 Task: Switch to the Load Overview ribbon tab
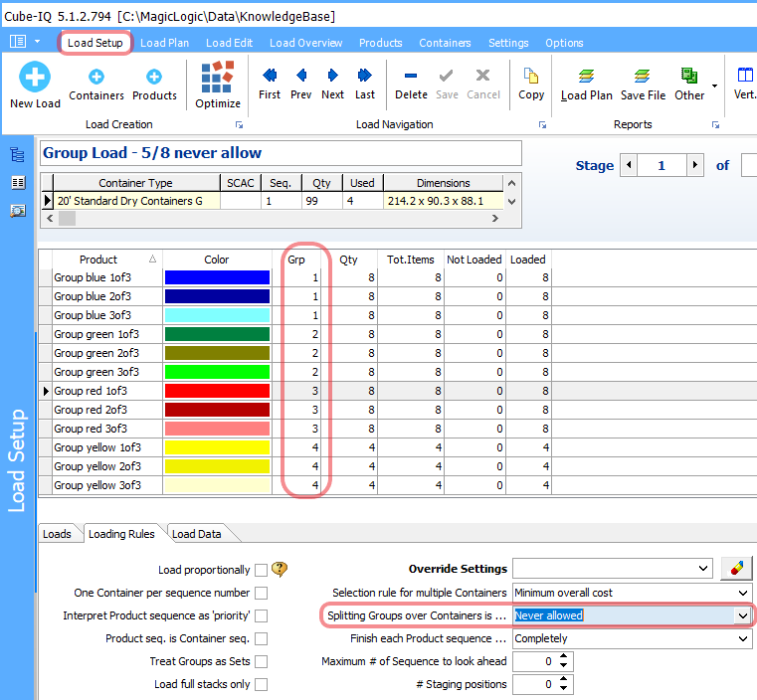[x=305, y=43]
